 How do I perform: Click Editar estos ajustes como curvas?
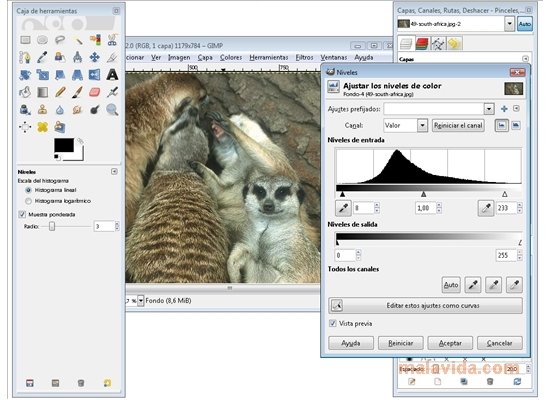pyautogui.click(x=425, y=306)
